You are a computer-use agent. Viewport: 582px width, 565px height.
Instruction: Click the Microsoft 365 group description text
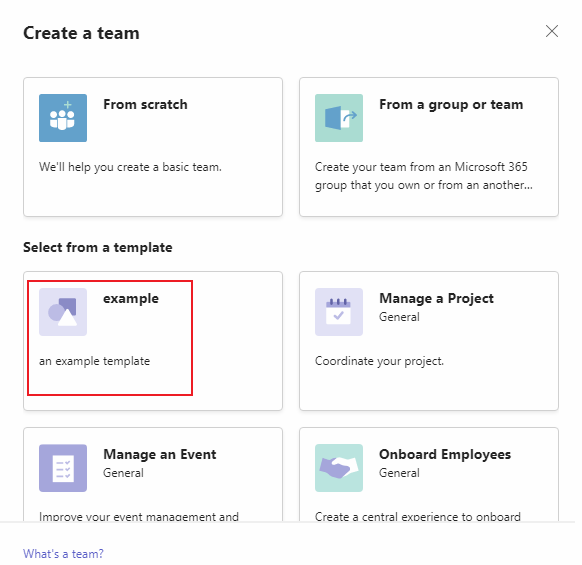click(x=424, y=176)
